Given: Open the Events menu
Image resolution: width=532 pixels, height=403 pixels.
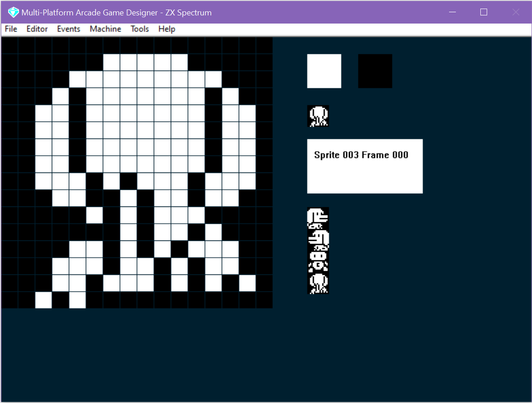Looking at the screenshot, I should click(68, 29).
